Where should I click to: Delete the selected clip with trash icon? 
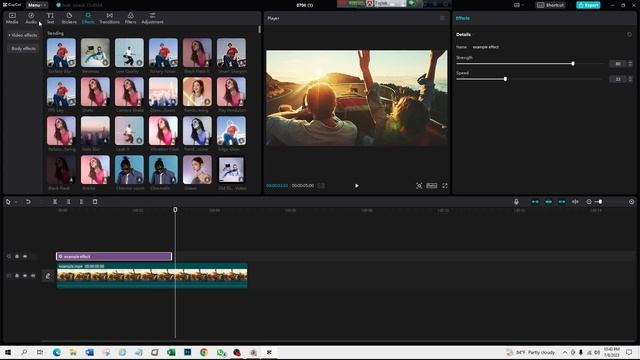95,202
